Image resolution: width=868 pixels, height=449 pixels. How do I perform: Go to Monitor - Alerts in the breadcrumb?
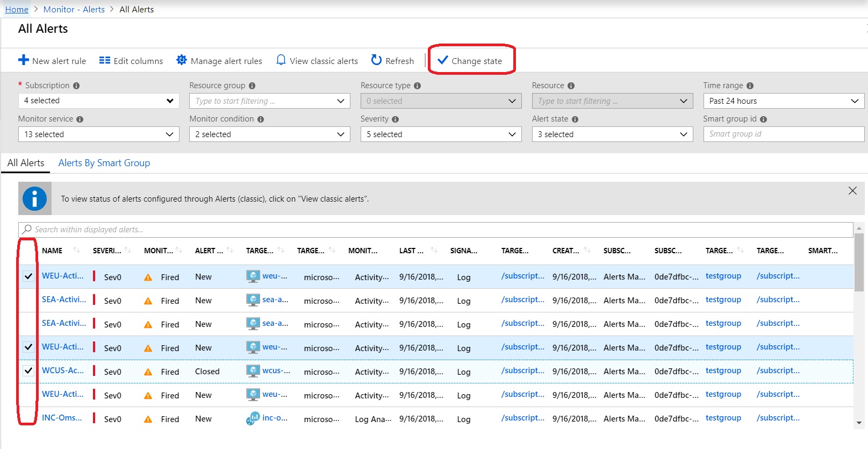coord(74,10)
